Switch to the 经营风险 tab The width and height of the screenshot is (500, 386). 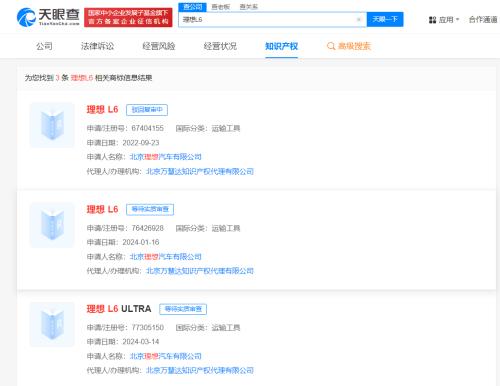159,46
